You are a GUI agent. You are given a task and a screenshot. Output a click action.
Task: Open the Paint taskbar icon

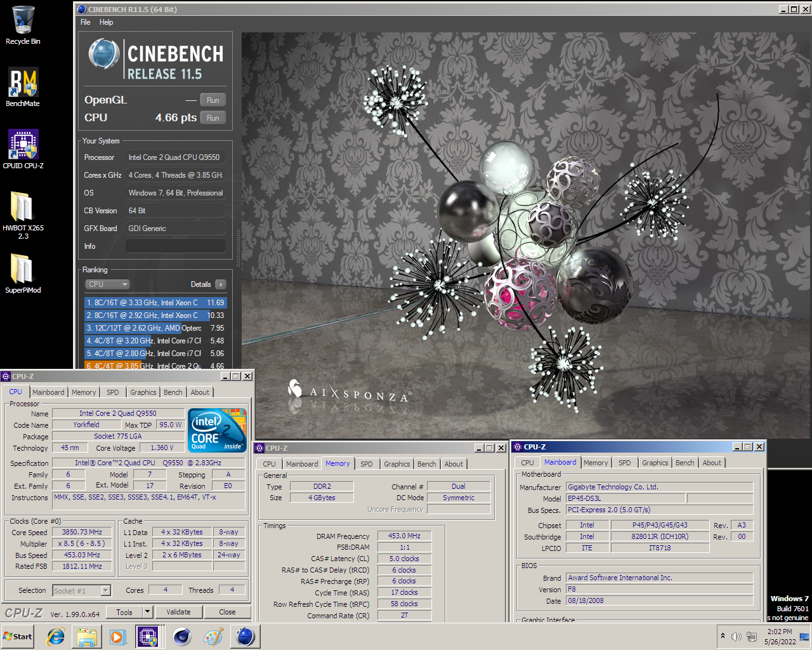[x=214, y=637]
